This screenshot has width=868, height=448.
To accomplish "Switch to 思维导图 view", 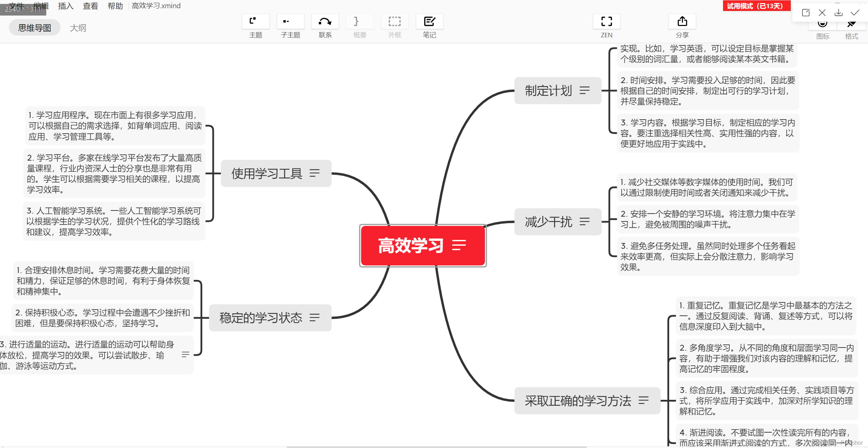I will click(x=35, y=28).
